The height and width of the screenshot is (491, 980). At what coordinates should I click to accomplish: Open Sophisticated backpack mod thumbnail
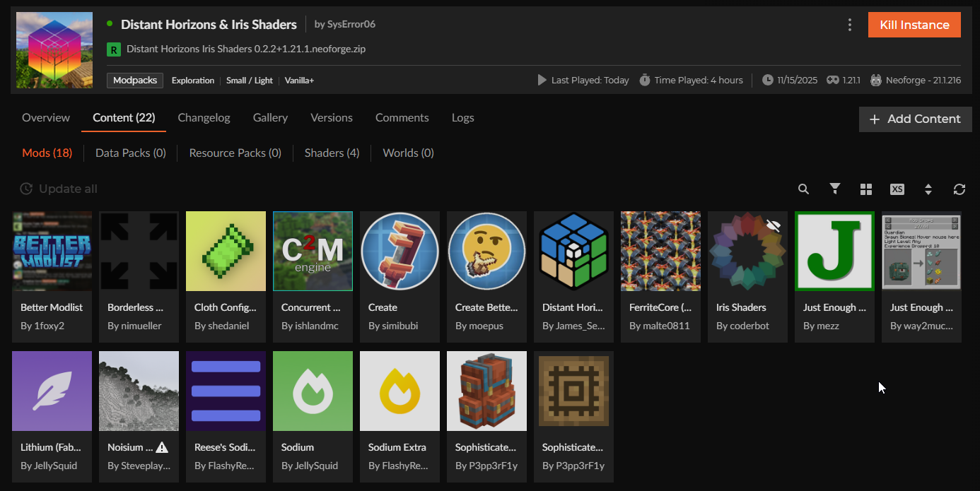[487, 391]
